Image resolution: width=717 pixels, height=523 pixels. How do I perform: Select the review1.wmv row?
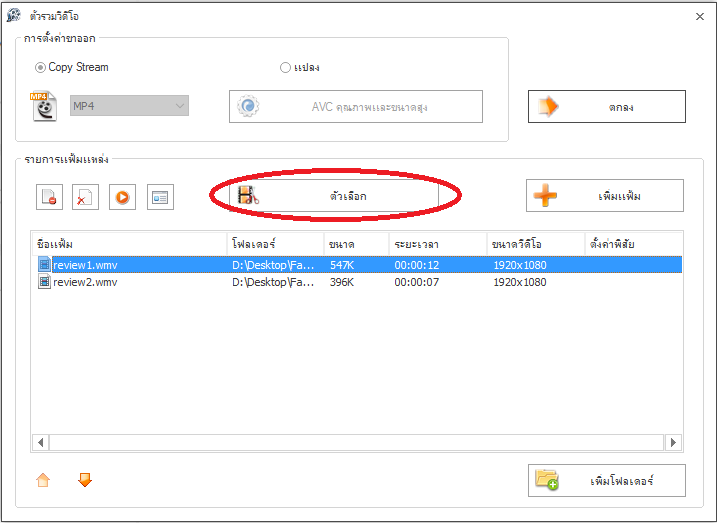click(x=357, y=265)
